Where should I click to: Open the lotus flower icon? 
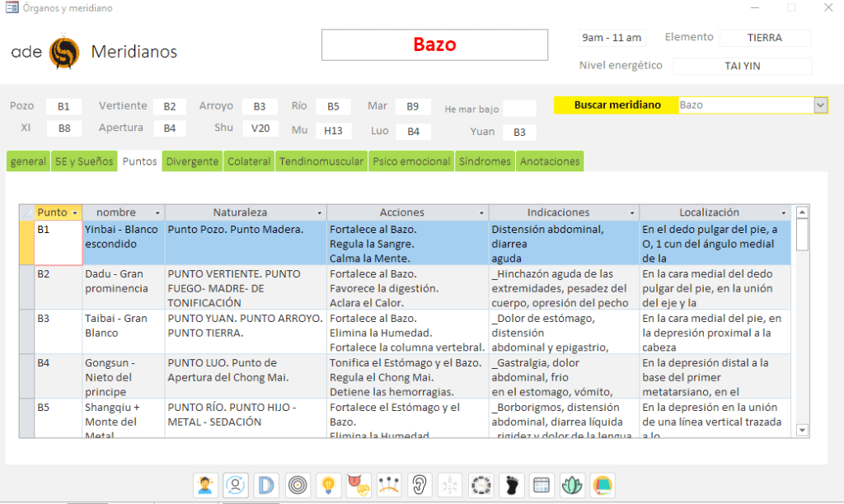(x=571, y=485)
